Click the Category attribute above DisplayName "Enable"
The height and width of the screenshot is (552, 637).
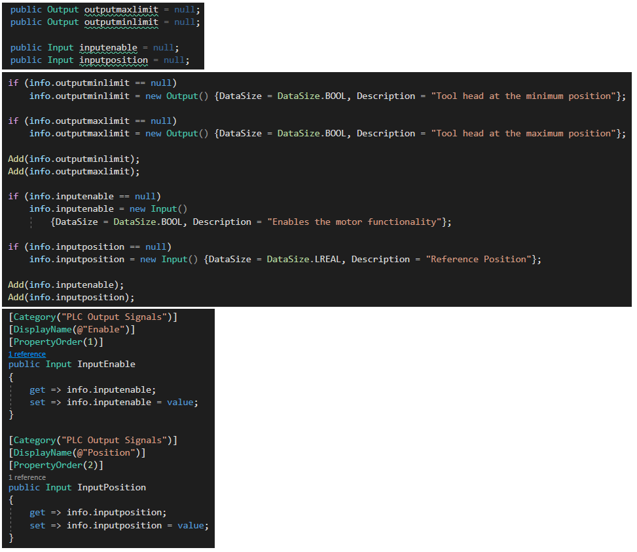[x=93, y=317]
